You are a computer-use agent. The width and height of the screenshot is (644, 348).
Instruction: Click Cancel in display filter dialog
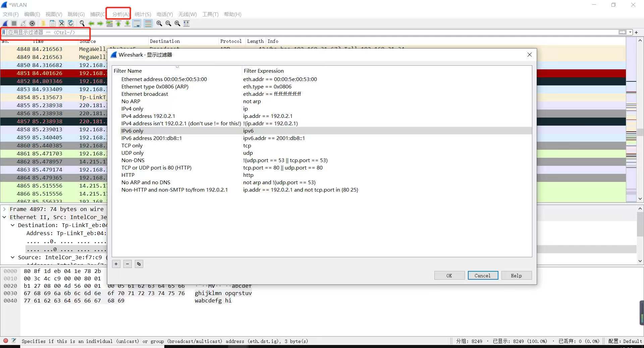coord(483,275)
